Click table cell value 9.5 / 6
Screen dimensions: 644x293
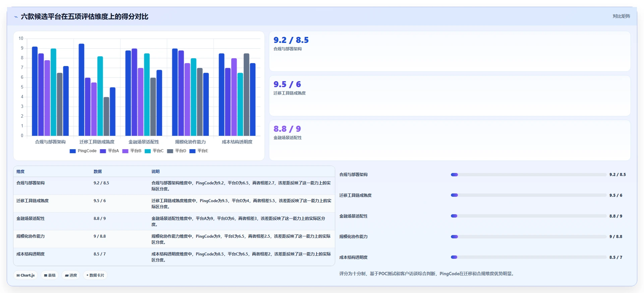[100, 201]
